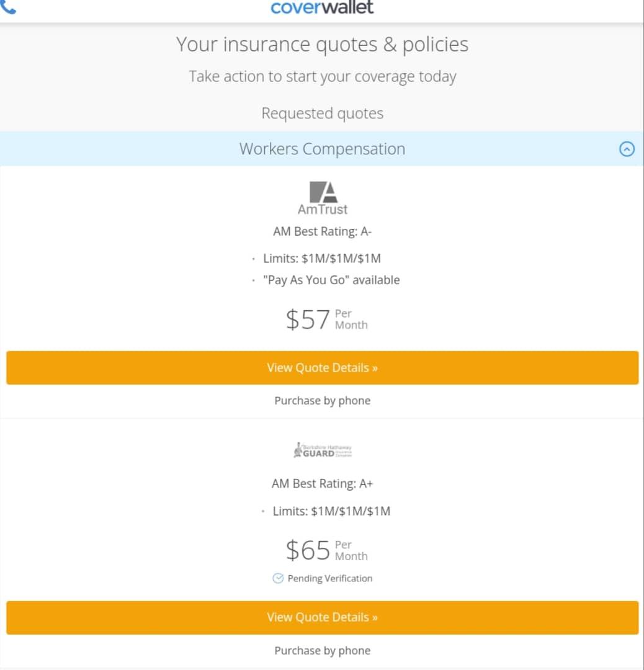The height and width of the screenshot is (670, 644).
Task: Select Purchase by phone under GUARD quote
Action: (322, 651)
